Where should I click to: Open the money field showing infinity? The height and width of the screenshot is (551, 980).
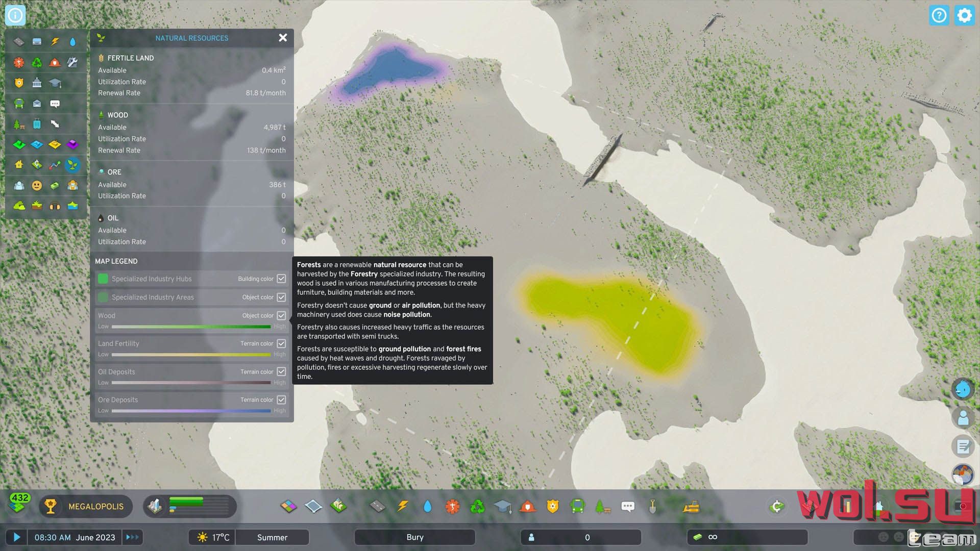point(748,537)
